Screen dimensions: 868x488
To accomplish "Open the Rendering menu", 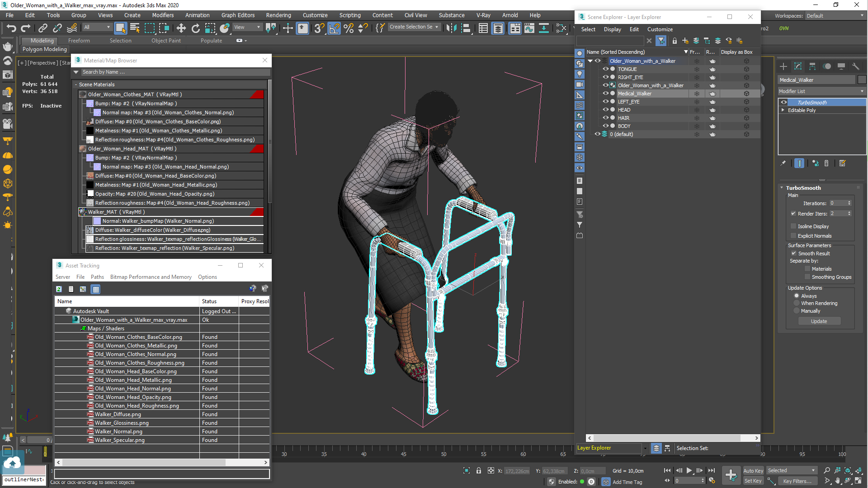I will 278,15.
